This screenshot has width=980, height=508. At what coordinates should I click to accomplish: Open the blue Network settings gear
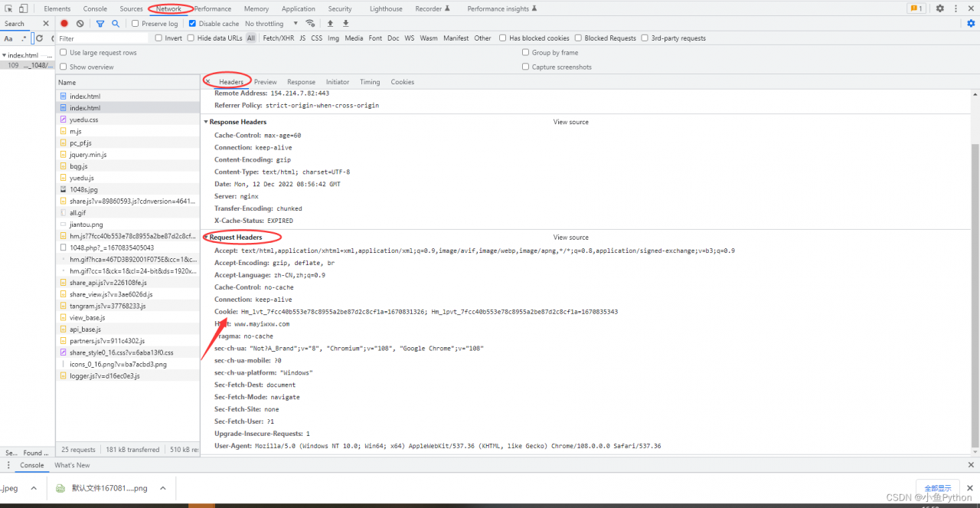[x=971, y=24]
